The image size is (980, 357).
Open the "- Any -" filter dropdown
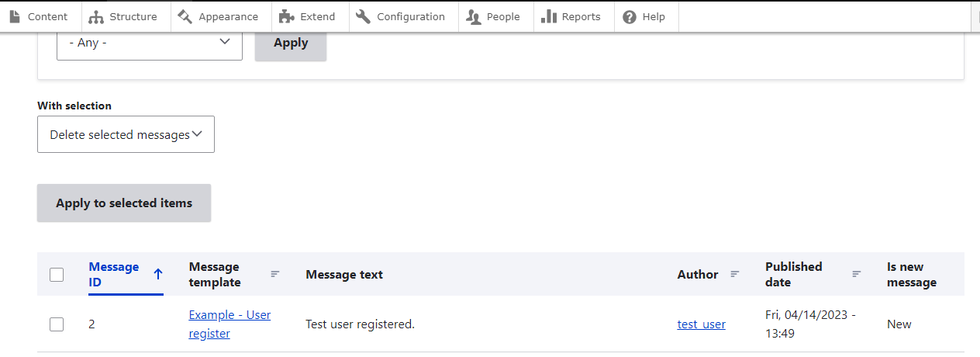click(x=150, y=43)
